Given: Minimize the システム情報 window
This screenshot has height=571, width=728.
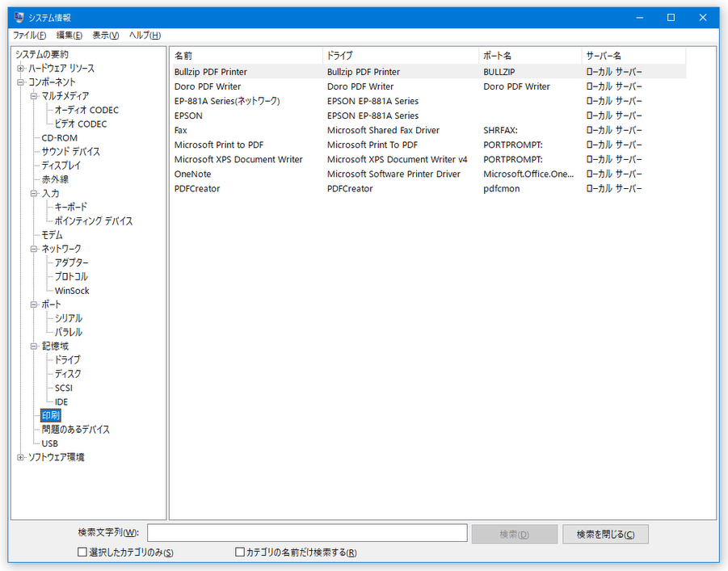Looking at the screenshot, I should (x=640, y=18).
